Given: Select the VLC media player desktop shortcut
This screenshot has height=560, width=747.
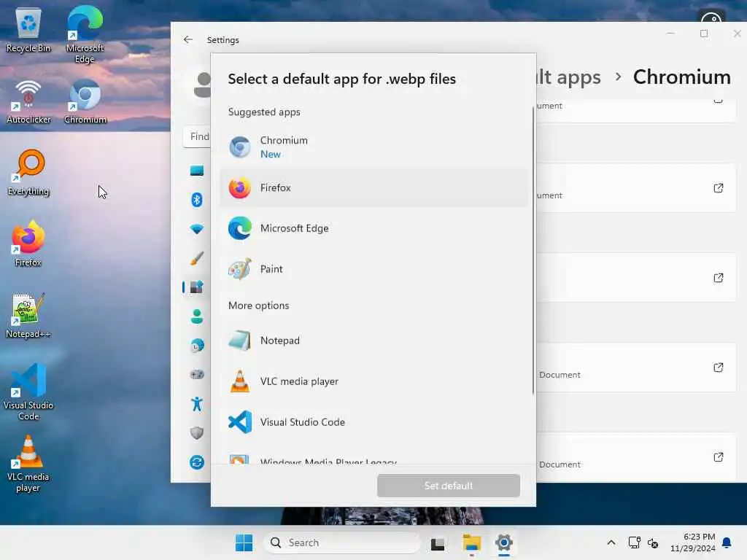Looking at the screenshot, I should point(28,464).
